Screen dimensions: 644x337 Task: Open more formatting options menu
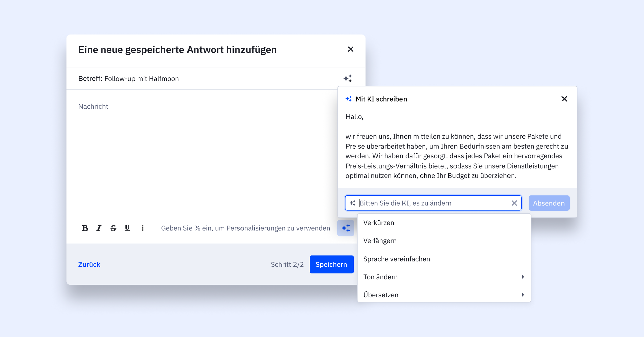[142, 228]
